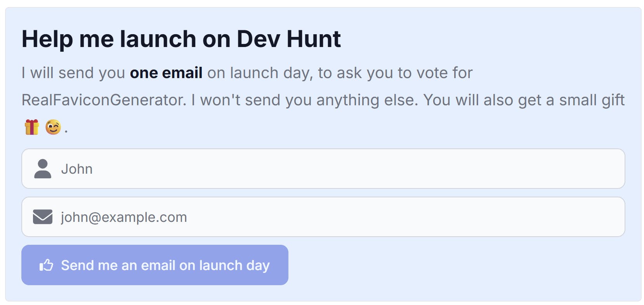Click the envelope icon in the email field
Screen dimensions: 644x305
point(43,217)
